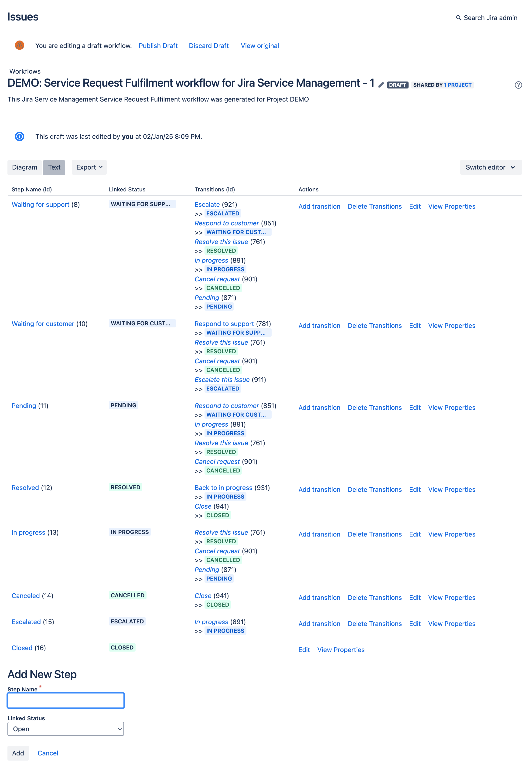Open the In progress (13) step
Image resolution: width=532 pixels, height=775 pixels.
tap(28, 532)
